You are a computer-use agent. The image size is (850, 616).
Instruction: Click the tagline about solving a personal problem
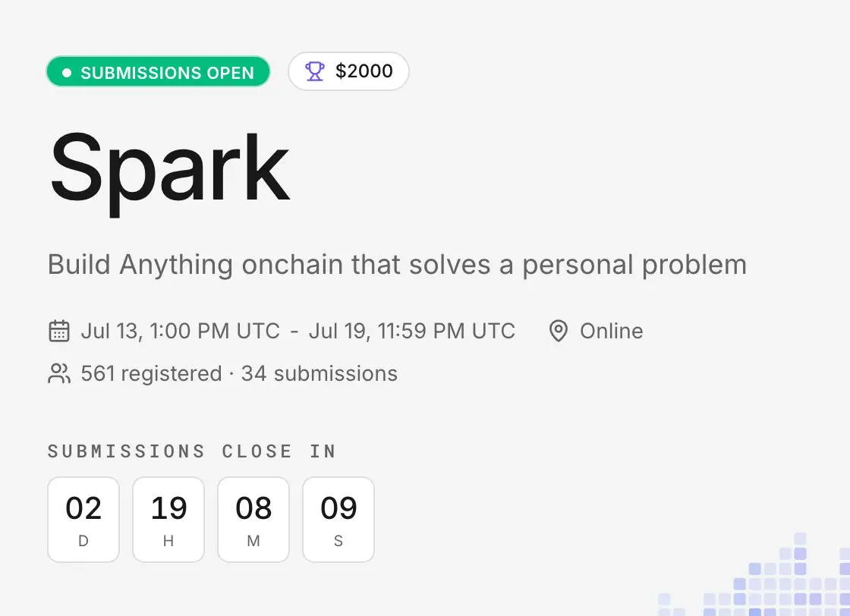tap(398, 265)
